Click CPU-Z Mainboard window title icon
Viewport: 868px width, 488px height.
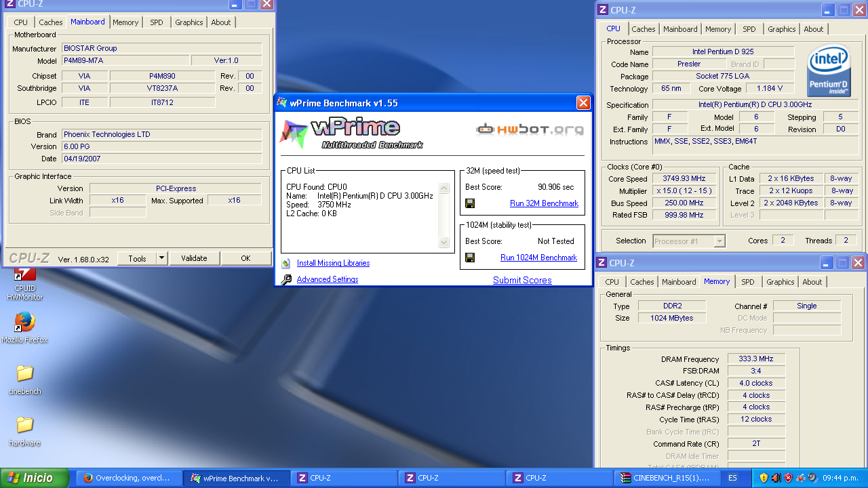click(x=11, y=4)
